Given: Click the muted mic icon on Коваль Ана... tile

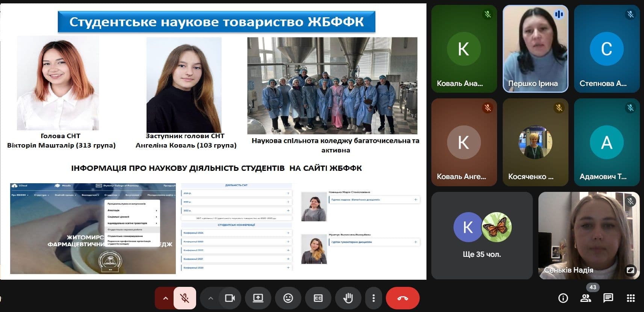Looking at the screenshot, I should (x=488, y=14).
